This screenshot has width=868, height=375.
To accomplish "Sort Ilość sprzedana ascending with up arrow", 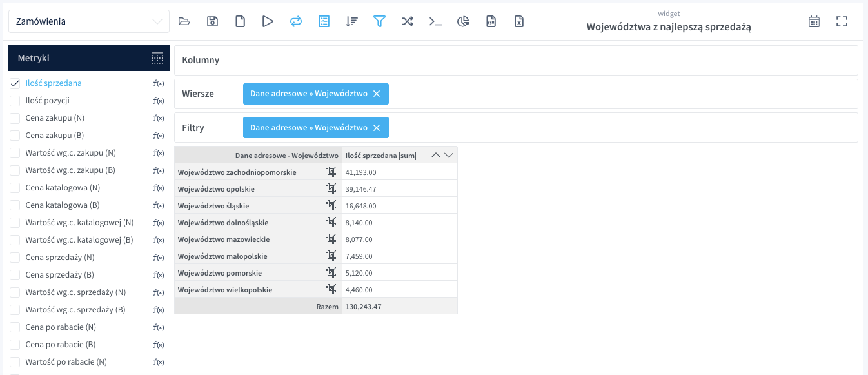I will [x=436, y=155].
